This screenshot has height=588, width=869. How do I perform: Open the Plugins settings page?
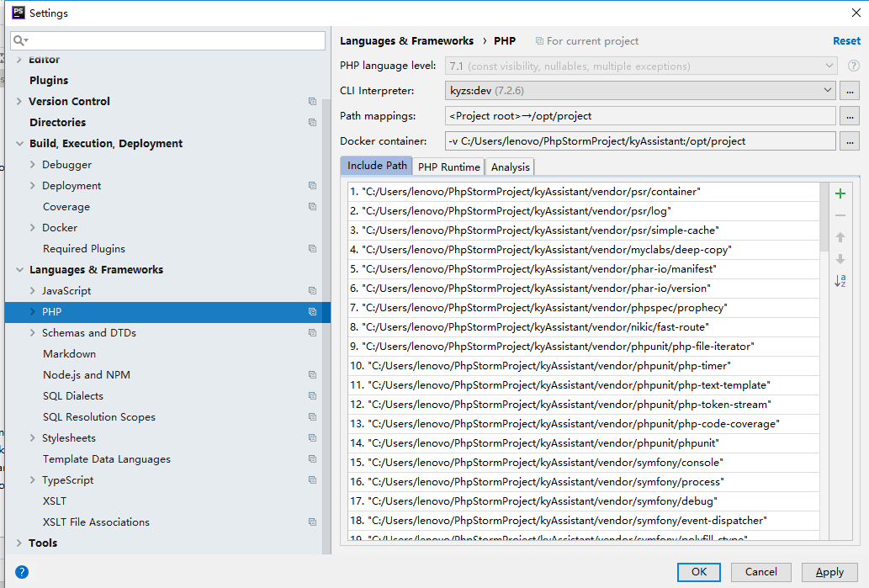[x=49, y=81]
